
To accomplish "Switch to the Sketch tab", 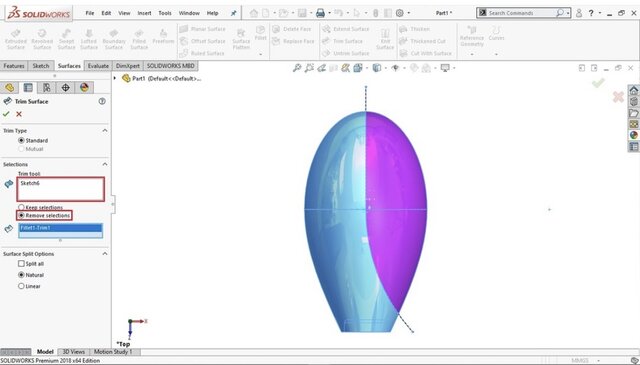I will pyautogui.click(x=41, y=66).
